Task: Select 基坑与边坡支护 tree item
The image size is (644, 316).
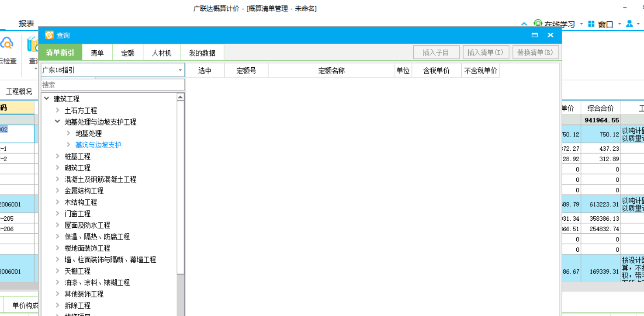Action: [x=98, y=145]
